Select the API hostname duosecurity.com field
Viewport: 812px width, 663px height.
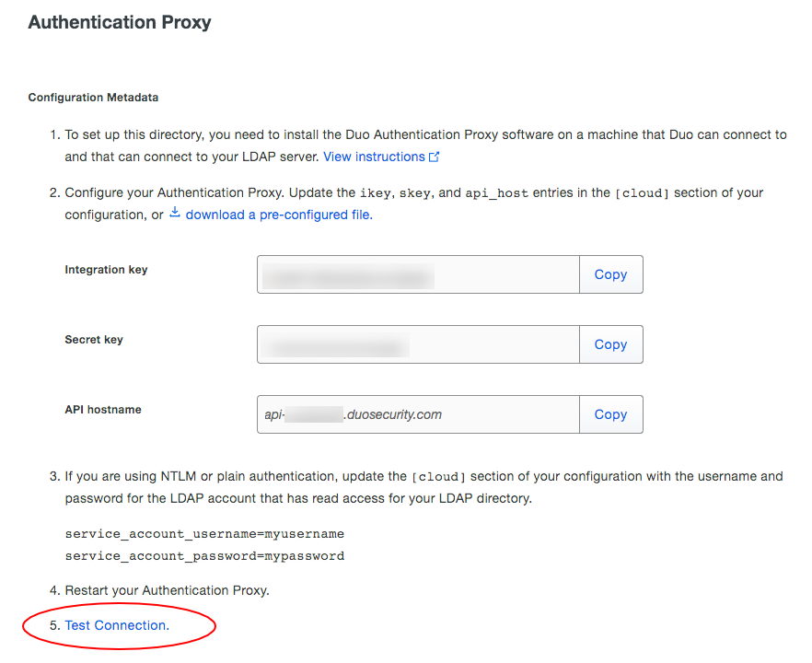click(x=418, y=414)
